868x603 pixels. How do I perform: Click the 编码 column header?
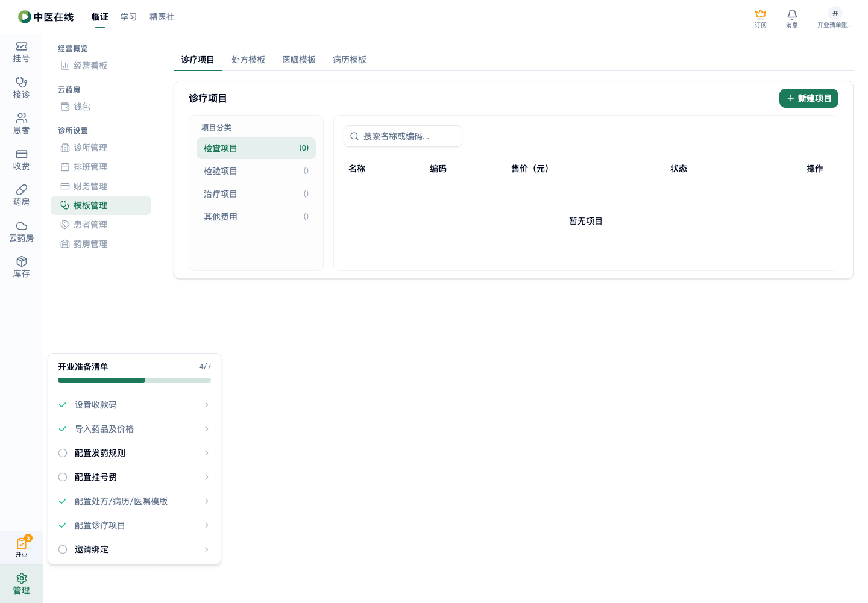[438, 169]
